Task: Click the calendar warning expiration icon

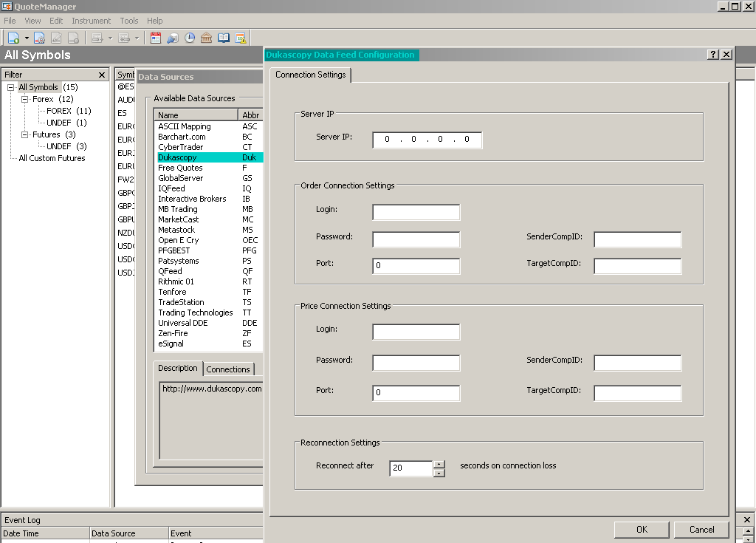Action: click(x=241, y=38)
